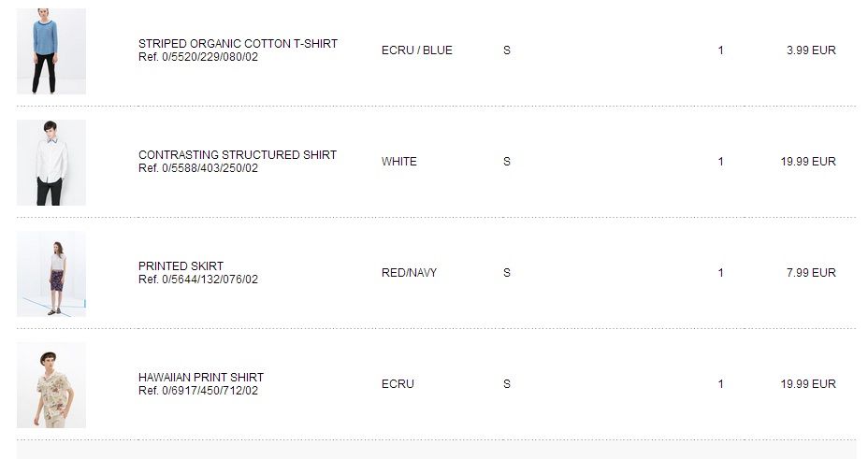Click reference number 0/6917/450/712/02

[x=198, y=391]
